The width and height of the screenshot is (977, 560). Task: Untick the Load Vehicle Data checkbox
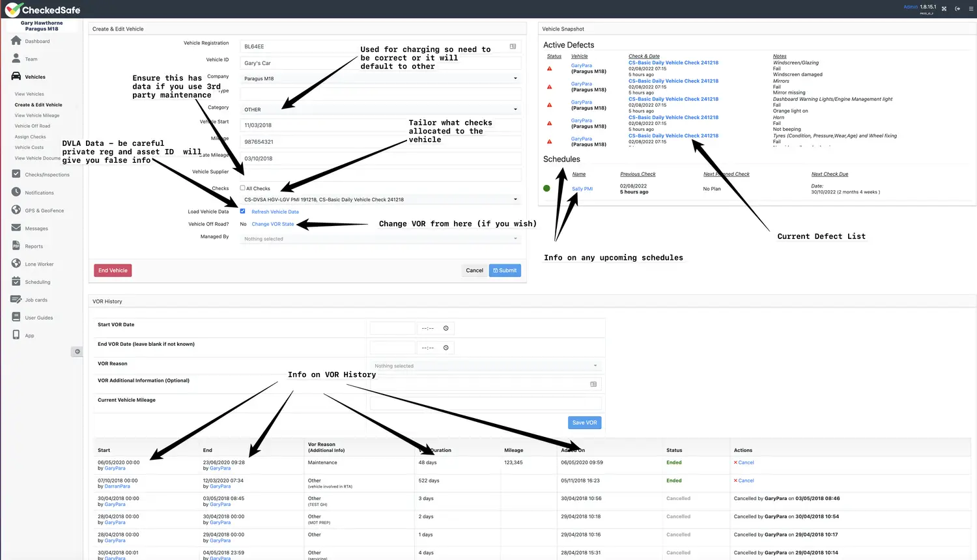(x=242, y=211)
